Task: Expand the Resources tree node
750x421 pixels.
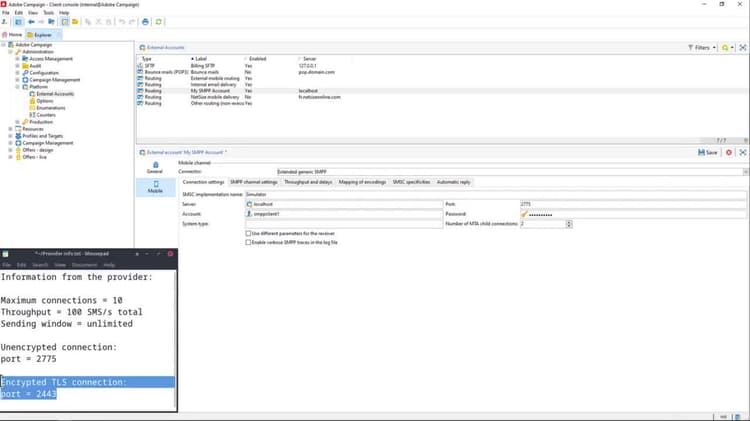Action: point(11,129)
